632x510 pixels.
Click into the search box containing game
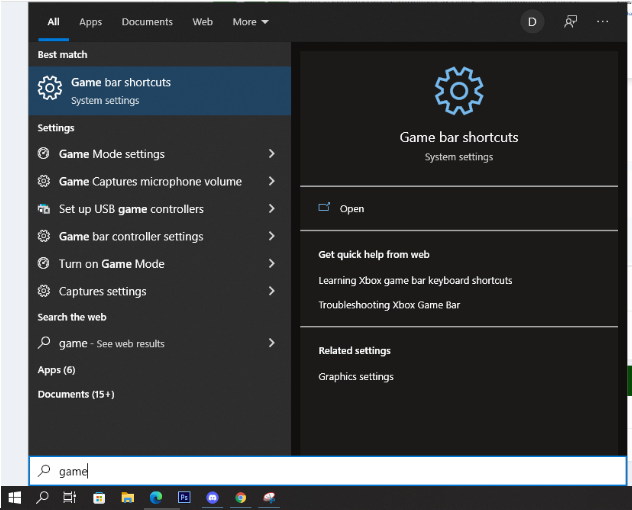tap(328, 470)
